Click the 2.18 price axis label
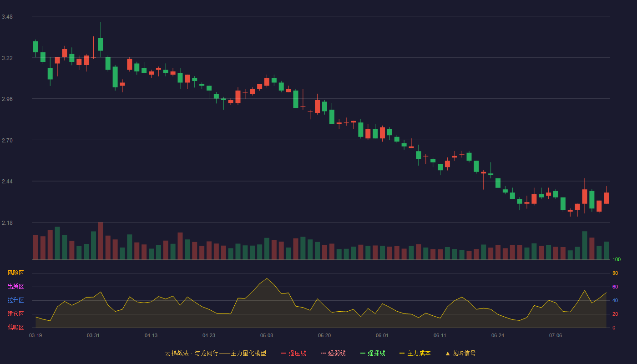Image resolution: width=637 pixels, height=364 pixels. pyautogui.click(x=7, y=223)
